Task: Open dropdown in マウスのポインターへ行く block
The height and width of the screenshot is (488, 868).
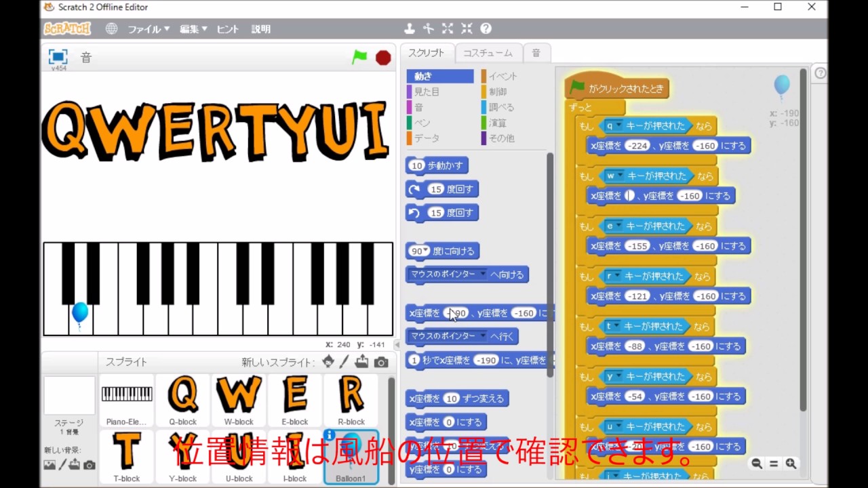Action: click(483, 336)
